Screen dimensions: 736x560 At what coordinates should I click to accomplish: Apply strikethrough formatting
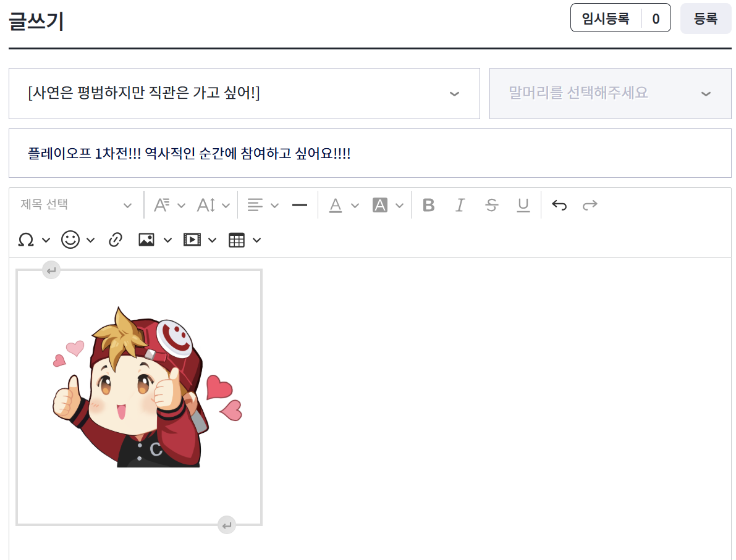pyautogui.click(x=492, y=205)
